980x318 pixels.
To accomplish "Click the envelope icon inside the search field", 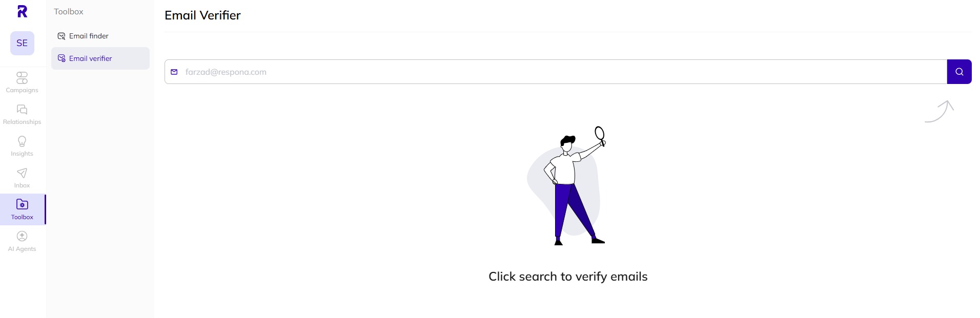I will point(174,72).
